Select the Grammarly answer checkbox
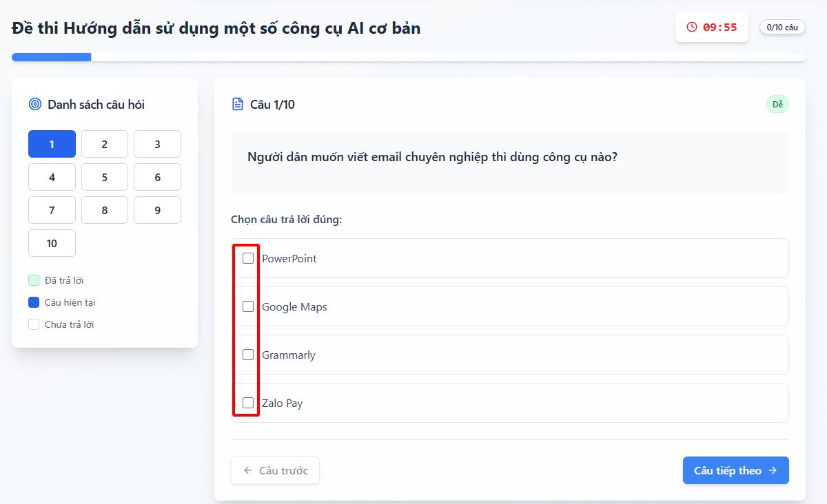 pyautogui.click(x=248, y=355)
